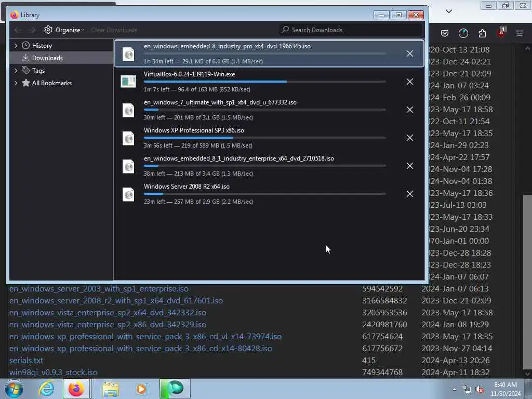This screenshot has width=532, height=399.
Task: Click the ISO icon for Windows XP Professional
Action: click(128, 138)
